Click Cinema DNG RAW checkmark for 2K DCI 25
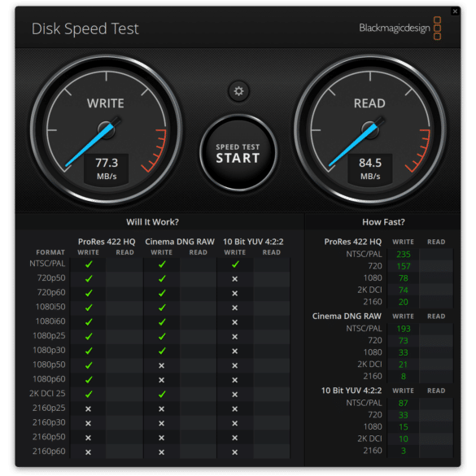Viewport: 476px width, 476px height. 162,395
